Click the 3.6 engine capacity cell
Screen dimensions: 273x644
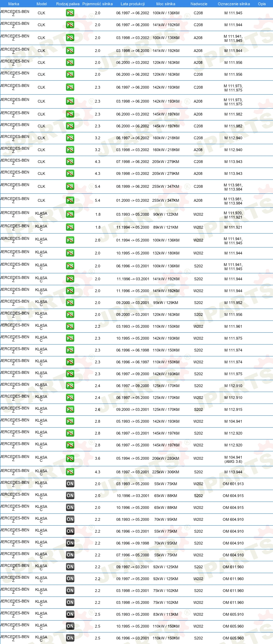[97, 458]
